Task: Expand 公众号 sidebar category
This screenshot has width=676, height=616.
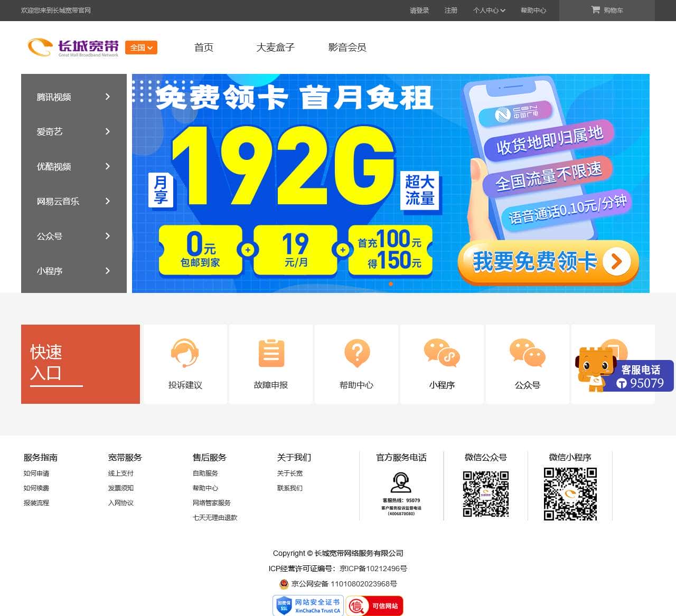Action: (74, 236)
